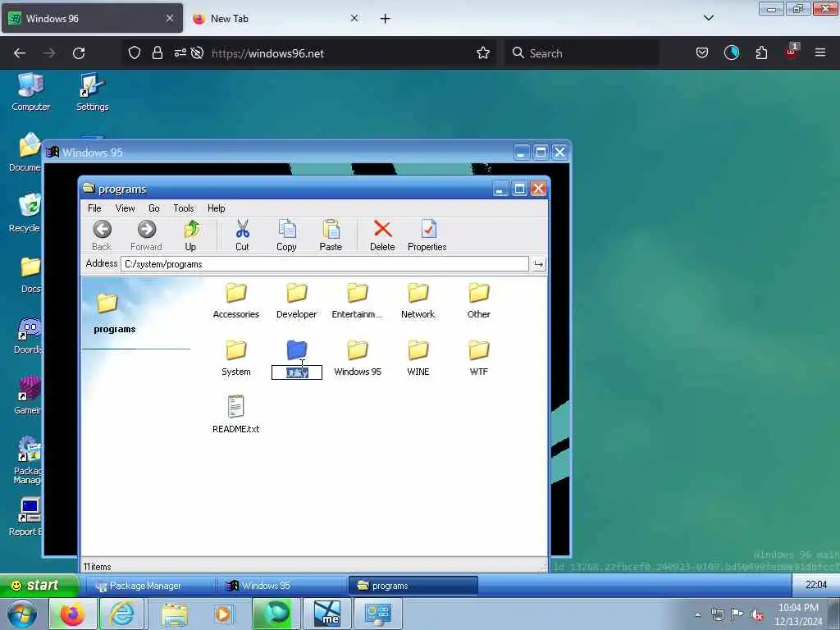Click the Forward arrow in programs toolbar
The width and height of the screenshot is (840, 630).
(x=146, y=235)
